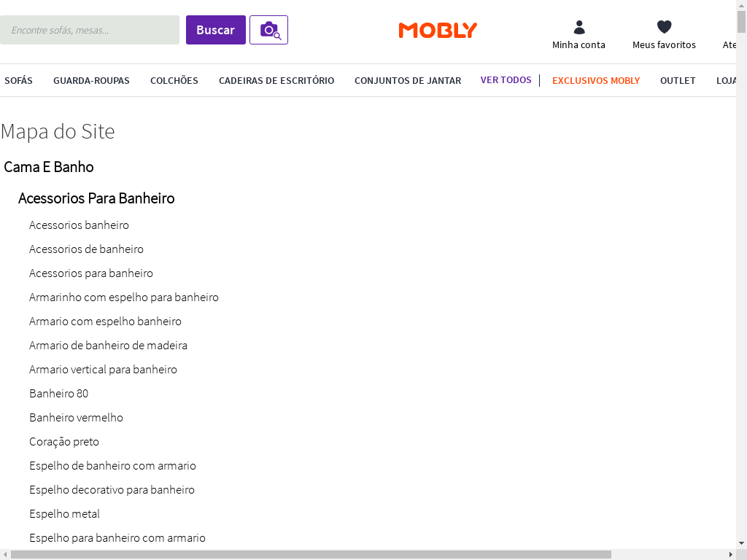The width and height of the screenshot is (747, 560).
Task: Click the vertical scrollbar down arrow
Action: tap(741, 543)
